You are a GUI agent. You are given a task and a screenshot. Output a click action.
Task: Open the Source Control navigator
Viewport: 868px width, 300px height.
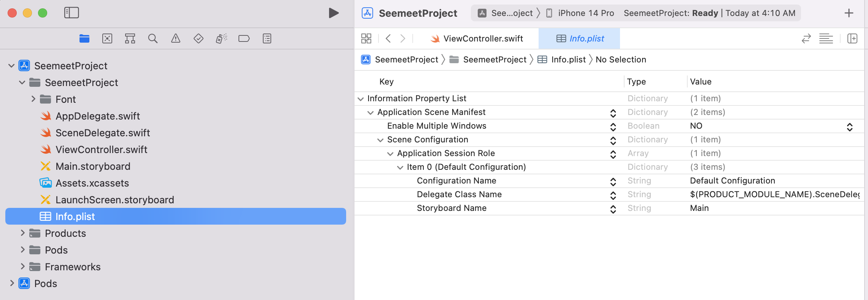pos(107,38)
